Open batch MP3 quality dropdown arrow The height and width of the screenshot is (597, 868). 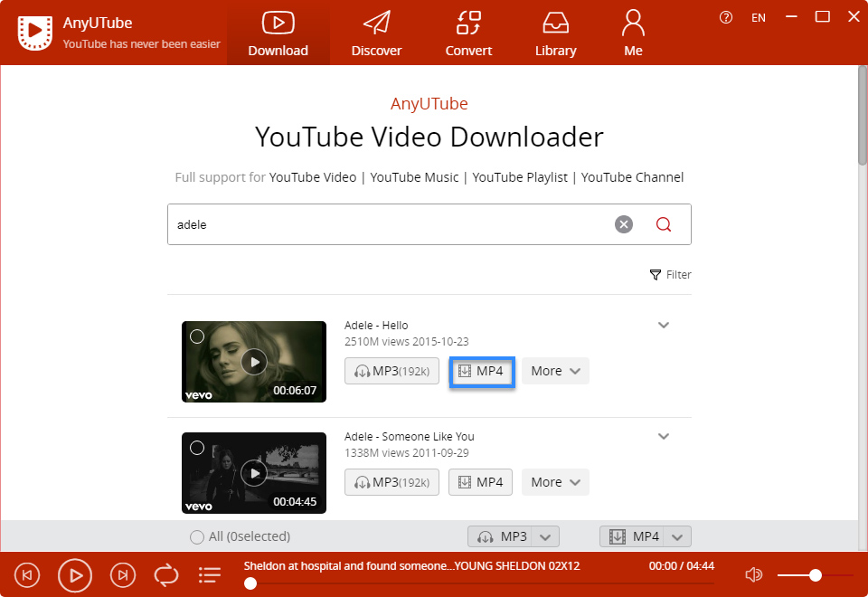pos(545,536)
